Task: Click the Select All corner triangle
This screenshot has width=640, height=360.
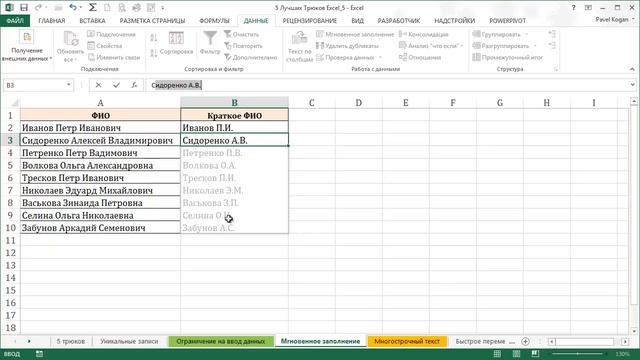Action: (x=15, y=103)
